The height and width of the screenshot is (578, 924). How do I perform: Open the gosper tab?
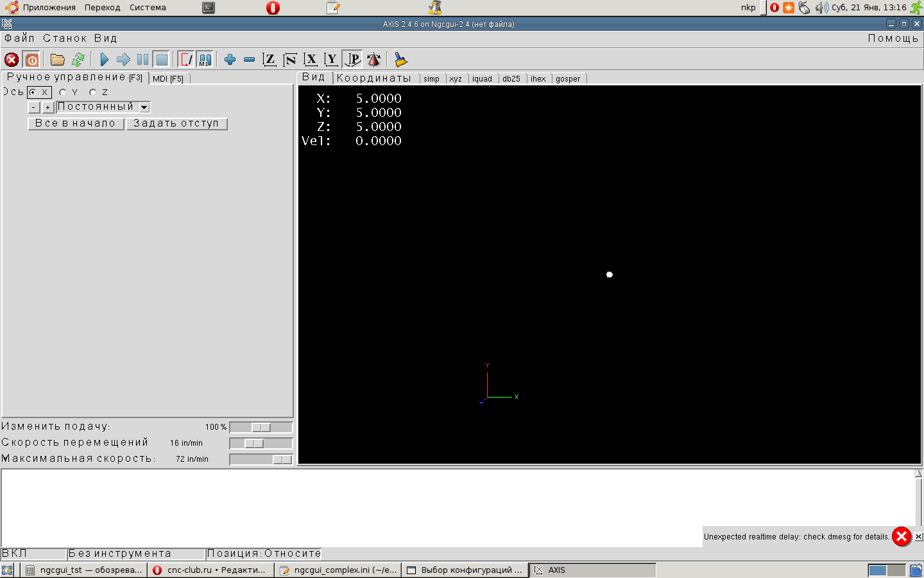[568, 79]
